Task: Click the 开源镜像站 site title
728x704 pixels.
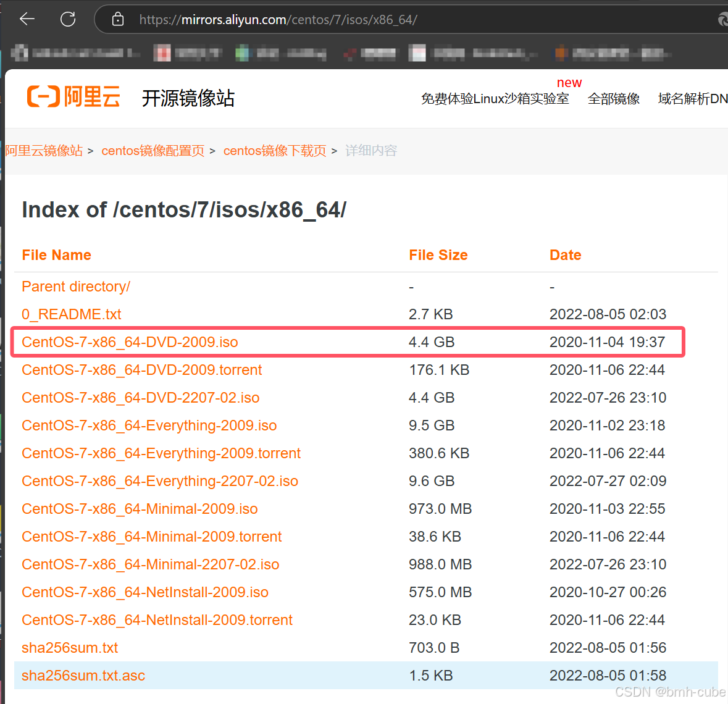Action: point(188,98)
